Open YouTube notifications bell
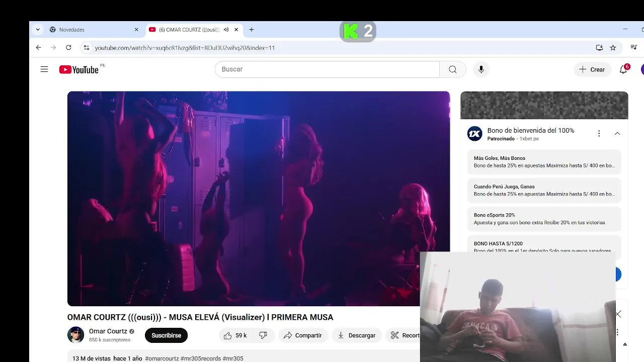Screen dimensions: 644x362 [623, 69]
